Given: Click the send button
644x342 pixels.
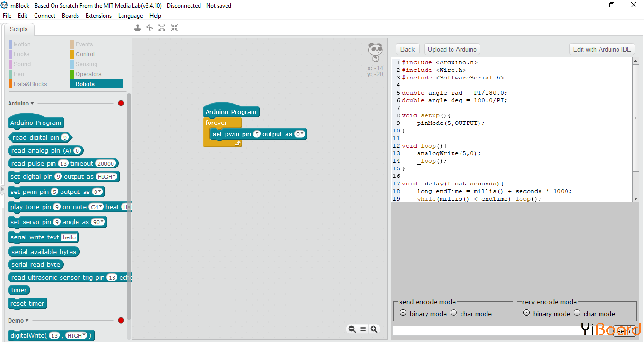Looking at the screenshot, I should tap(624, 331).
